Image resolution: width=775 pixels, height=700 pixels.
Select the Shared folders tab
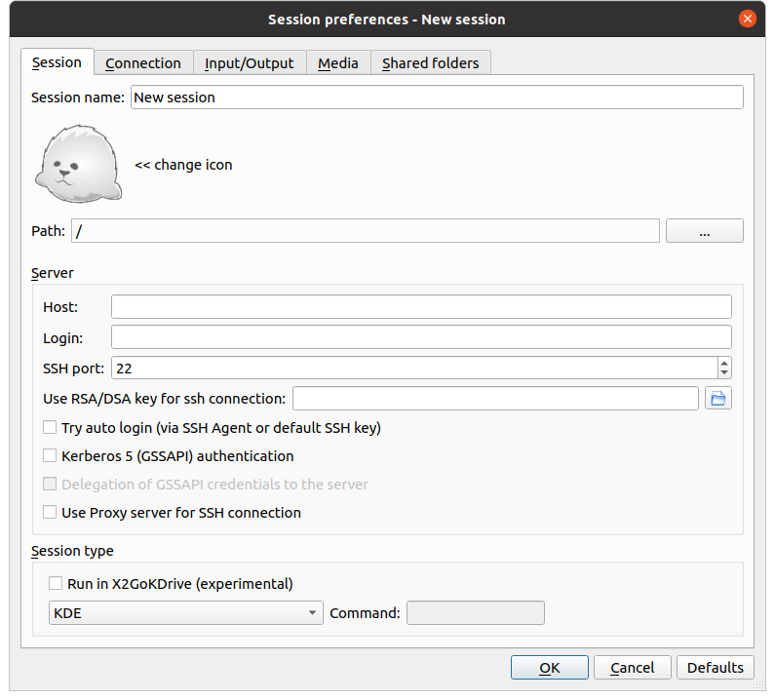click(x=431, y=62)
